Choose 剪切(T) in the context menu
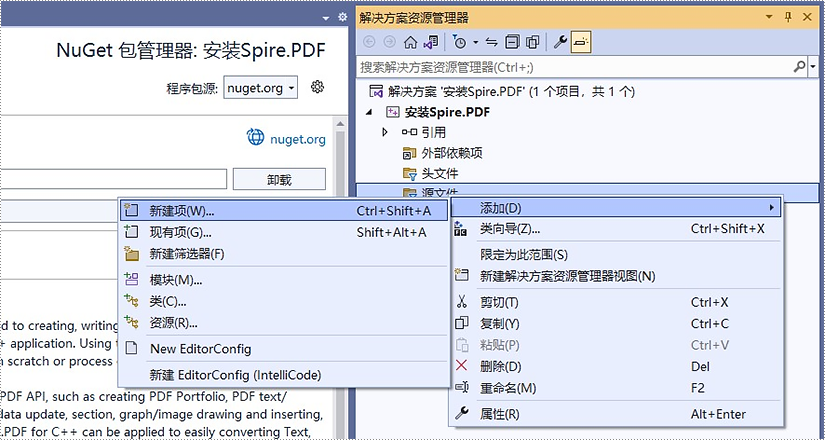This screenshot has height=440, width=825. [616, 302]
